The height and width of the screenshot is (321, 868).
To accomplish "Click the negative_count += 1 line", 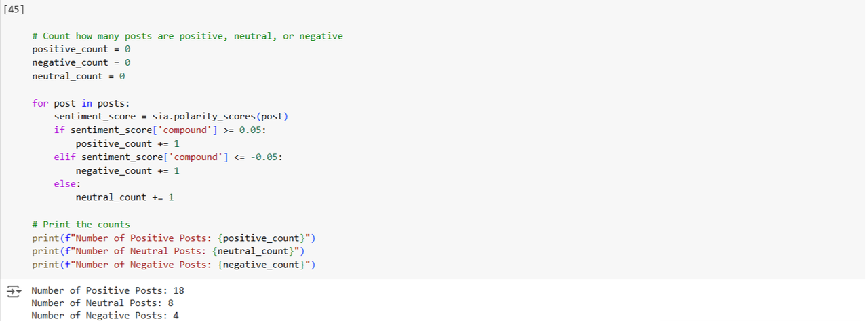I will (127, 170).
